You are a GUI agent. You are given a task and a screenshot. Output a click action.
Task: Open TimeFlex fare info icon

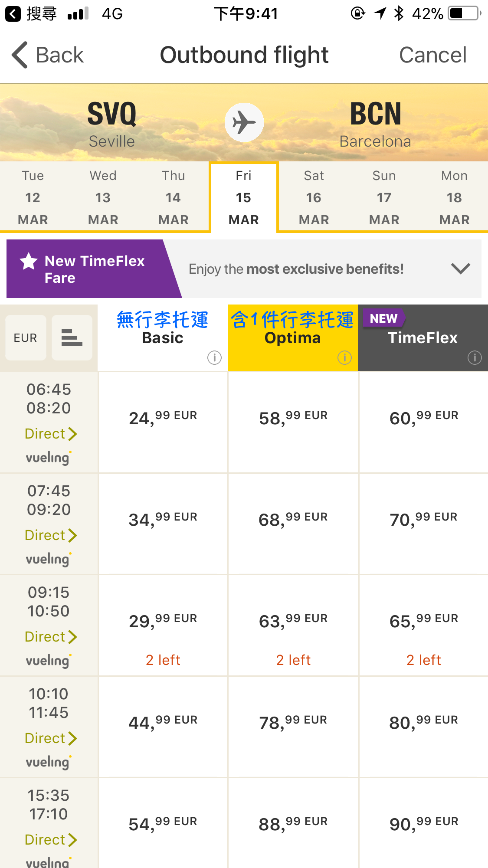(x=475, y=357)
